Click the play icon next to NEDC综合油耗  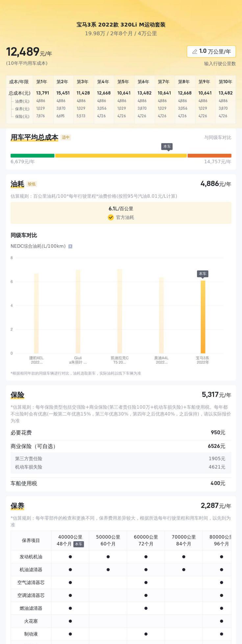70,246
